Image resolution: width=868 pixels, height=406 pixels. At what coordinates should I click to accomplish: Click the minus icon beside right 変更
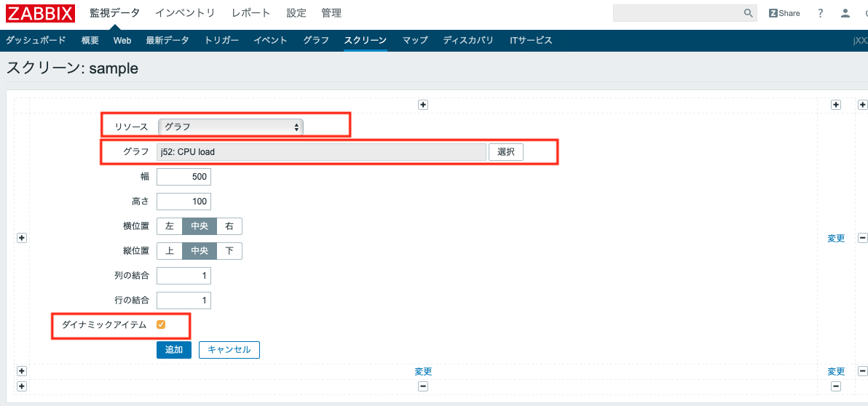pos(863,238)
